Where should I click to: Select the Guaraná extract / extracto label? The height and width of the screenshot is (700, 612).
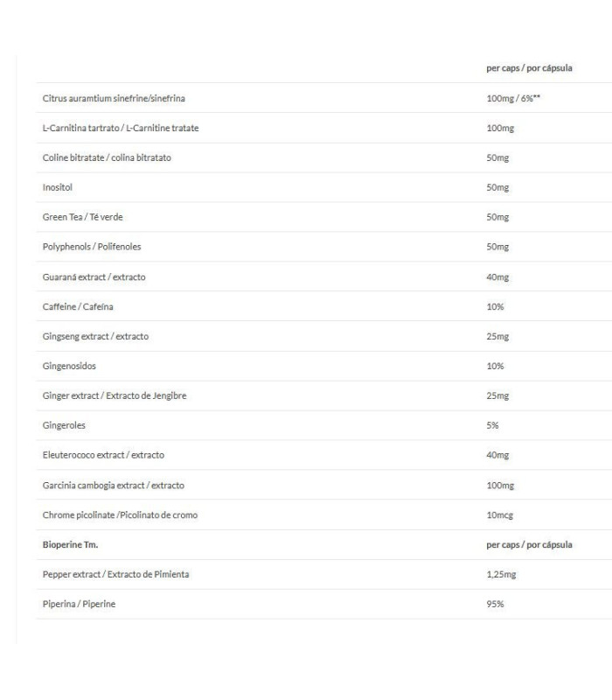94,276
